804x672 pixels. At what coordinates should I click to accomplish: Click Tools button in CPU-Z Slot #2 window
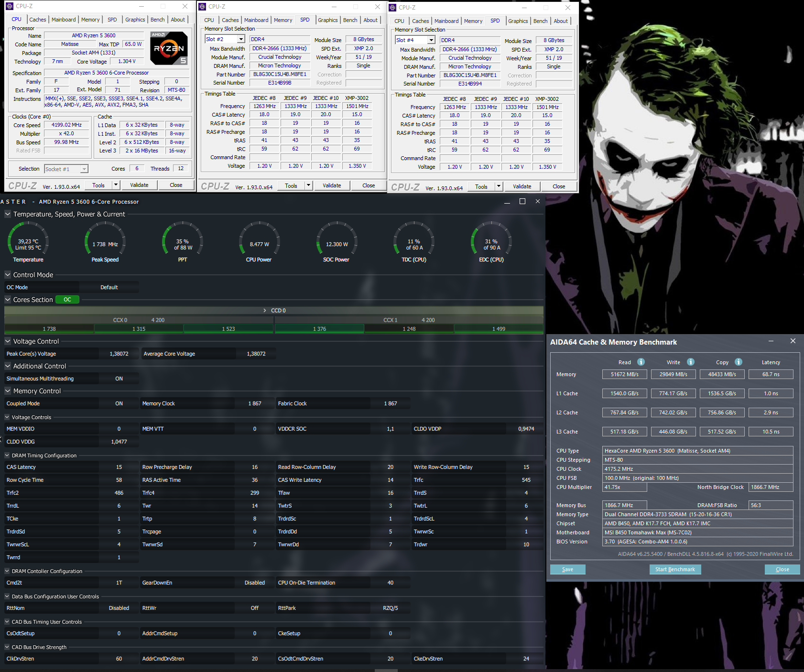coord(291,185)
